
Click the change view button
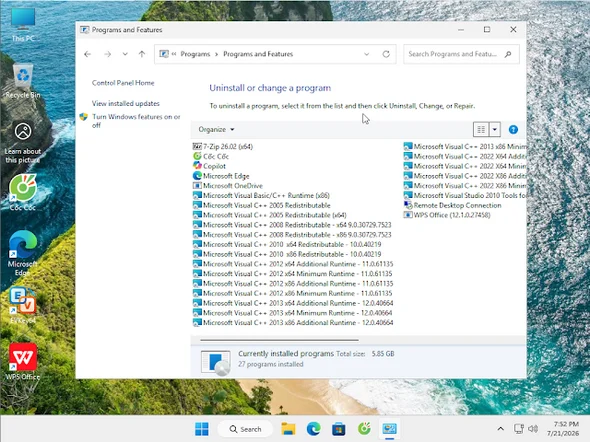point(481,129)
